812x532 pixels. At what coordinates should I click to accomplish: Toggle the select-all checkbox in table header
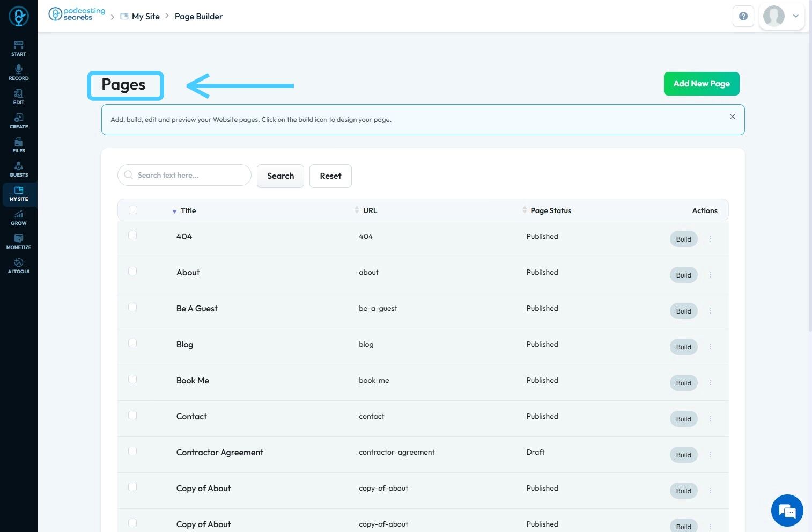133,210
